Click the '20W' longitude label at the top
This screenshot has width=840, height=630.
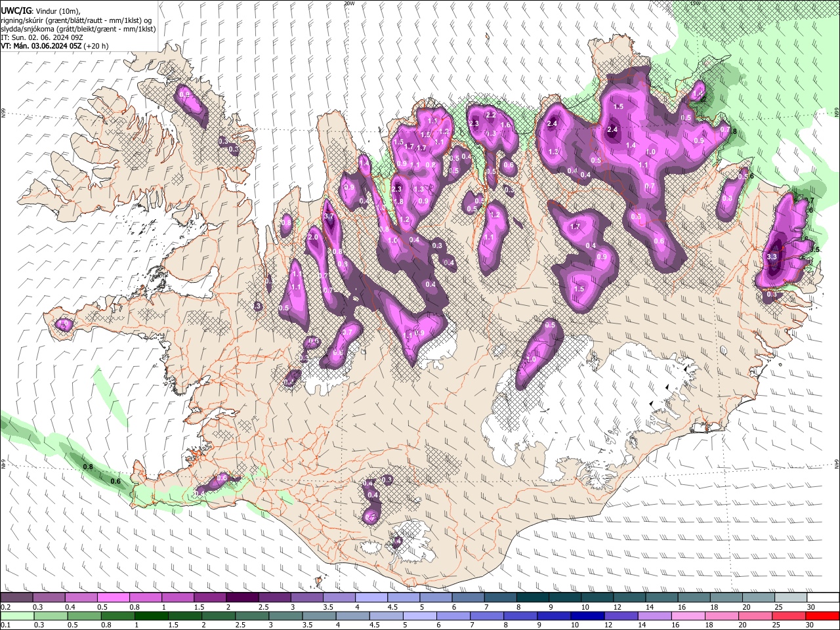click(x=348, y=3)
